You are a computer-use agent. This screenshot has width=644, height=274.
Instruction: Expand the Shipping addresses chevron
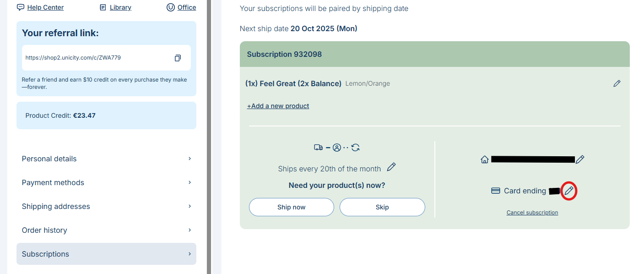point(189,206)
